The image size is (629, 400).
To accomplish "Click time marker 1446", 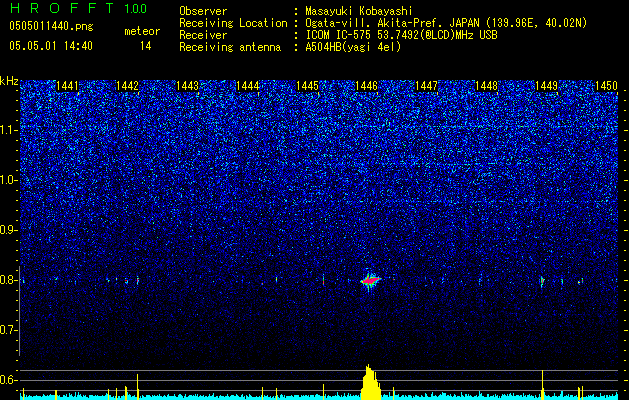I will pyautogui.click(x=367, y=86).
